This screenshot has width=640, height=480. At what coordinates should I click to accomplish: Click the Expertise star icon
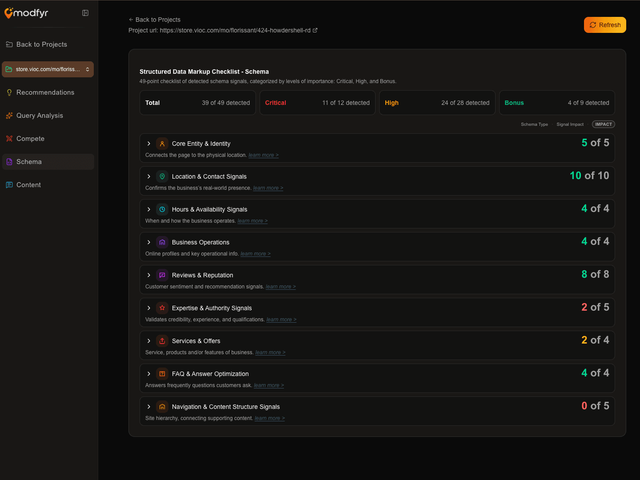[x=162, y=308]
